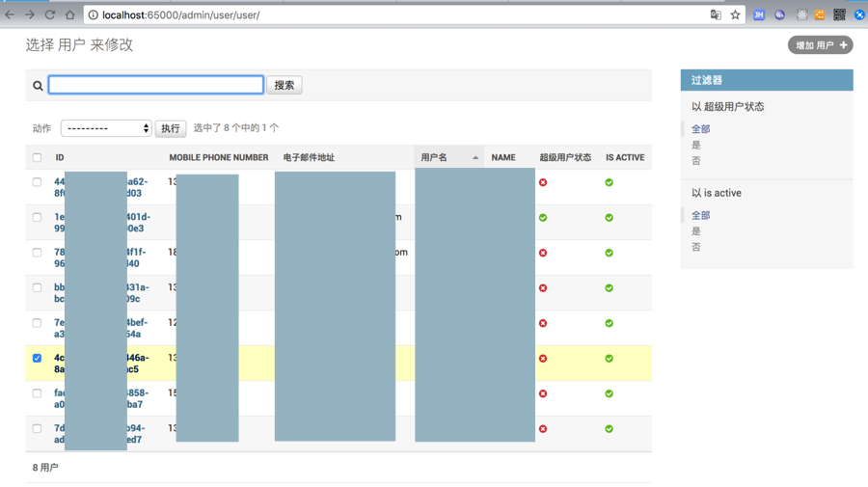Filter 超级用户状态 by 是
This screenshot has width=868, height=487.
pos(695,145)
